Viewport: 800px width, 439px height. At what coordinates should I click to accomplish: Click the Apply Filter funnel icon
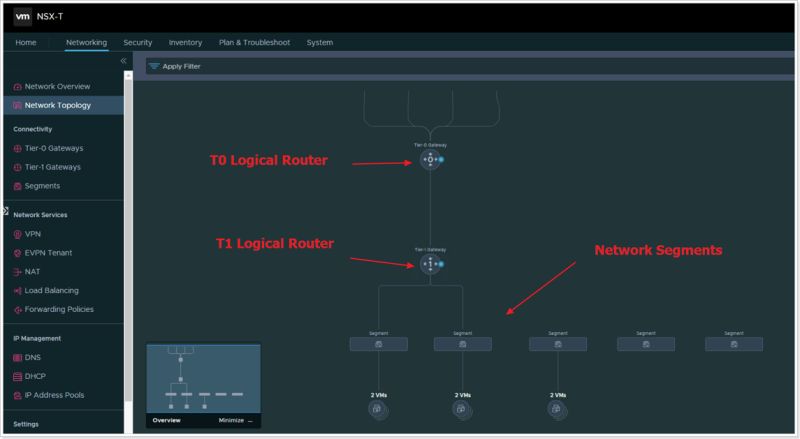click(154, 66)
